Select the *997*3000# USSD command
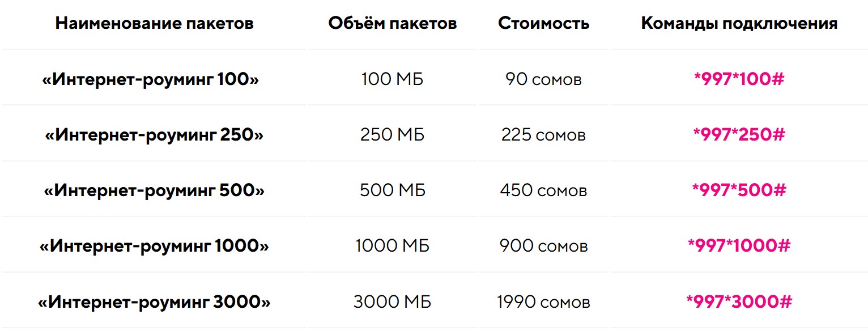This screenshot has width=868, height=331. pos(739,302)
